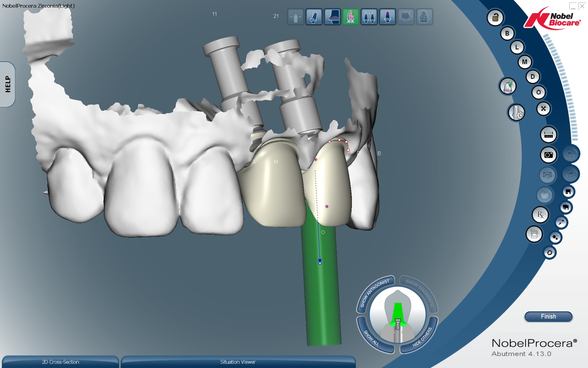Select the abutment control points tool
588x368 pixels.
(508, 86)
